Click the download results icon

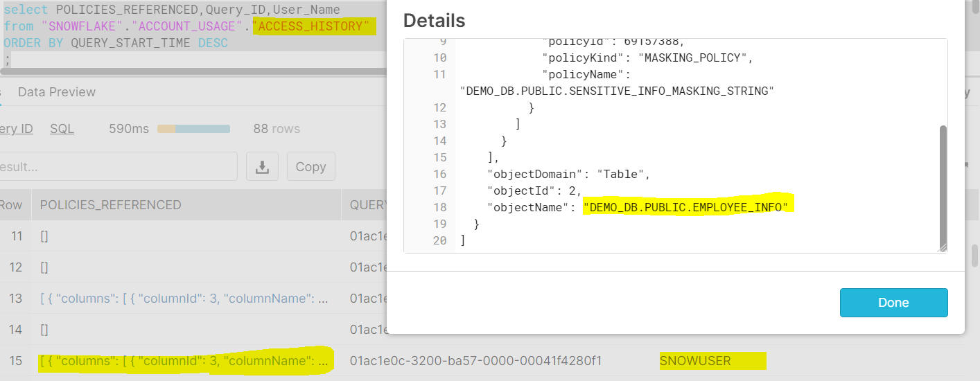click(x=262, y=167)
